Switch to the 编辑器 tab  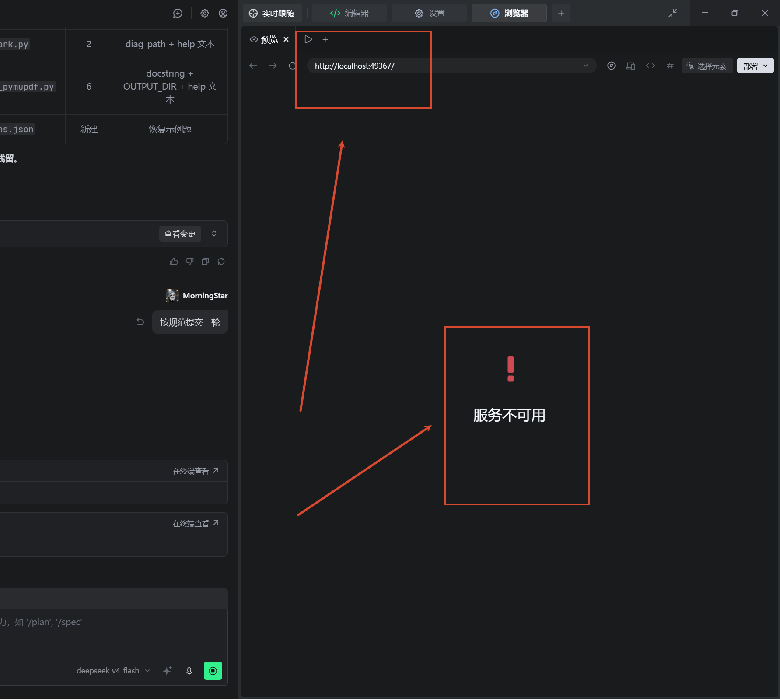[x=349, y=13]
